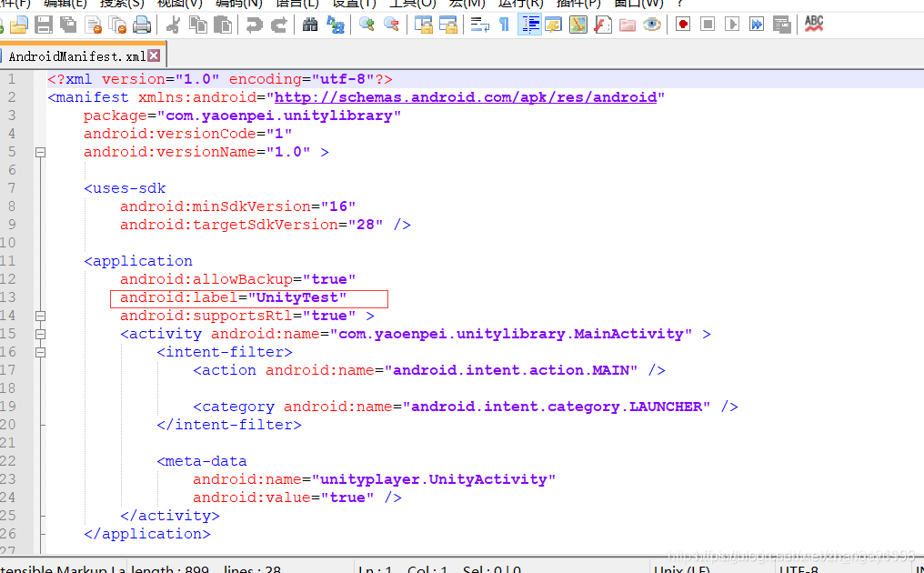Open the Replace dialog icon
Image resolution: width=924 pixels, height=573 pixels.
tap(335, 25)
